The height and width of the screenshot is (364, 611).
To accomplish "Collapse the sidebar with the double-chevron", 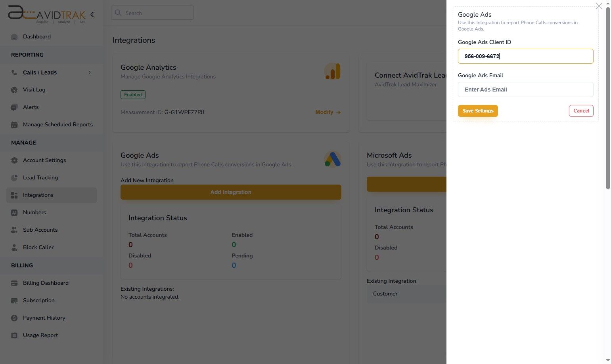I will pyautogui.click(x=92, y=14).
